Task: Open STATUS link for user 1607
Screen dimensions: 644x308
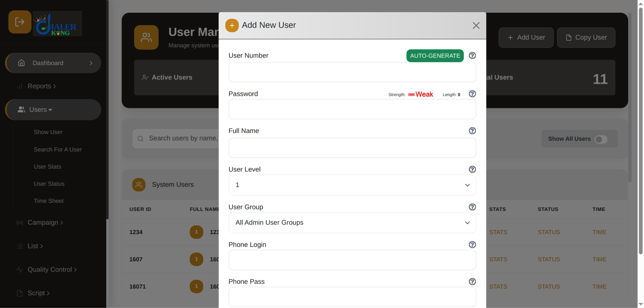Action: click(x=549, y=259)
